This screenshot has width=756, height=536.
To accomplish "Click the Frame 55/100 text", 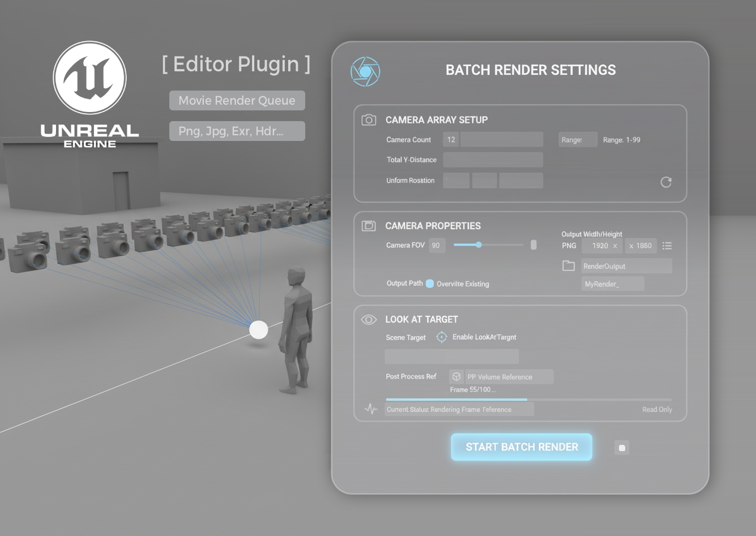I will 473,389.
